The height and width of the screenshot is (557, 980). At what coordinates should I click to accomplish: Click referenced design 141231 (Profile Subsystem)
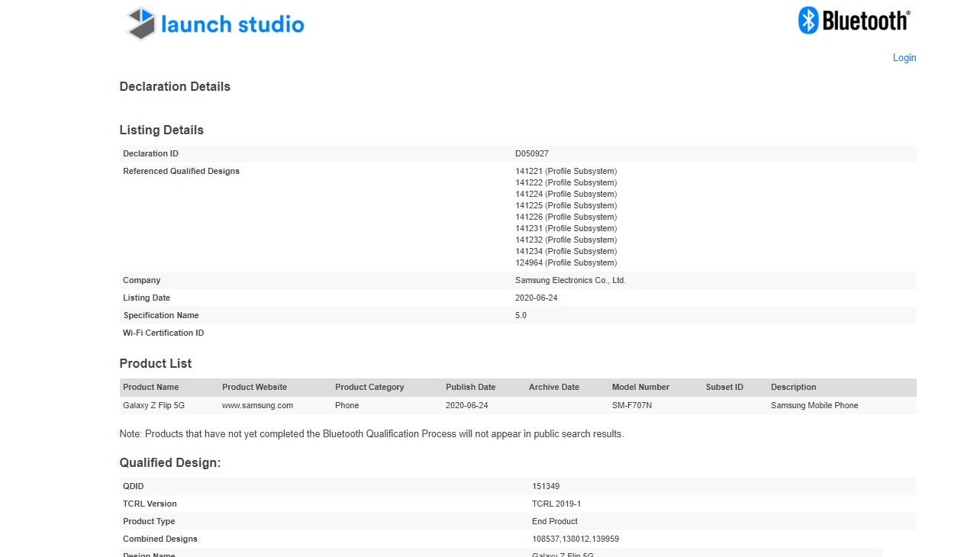coord(566,229)
